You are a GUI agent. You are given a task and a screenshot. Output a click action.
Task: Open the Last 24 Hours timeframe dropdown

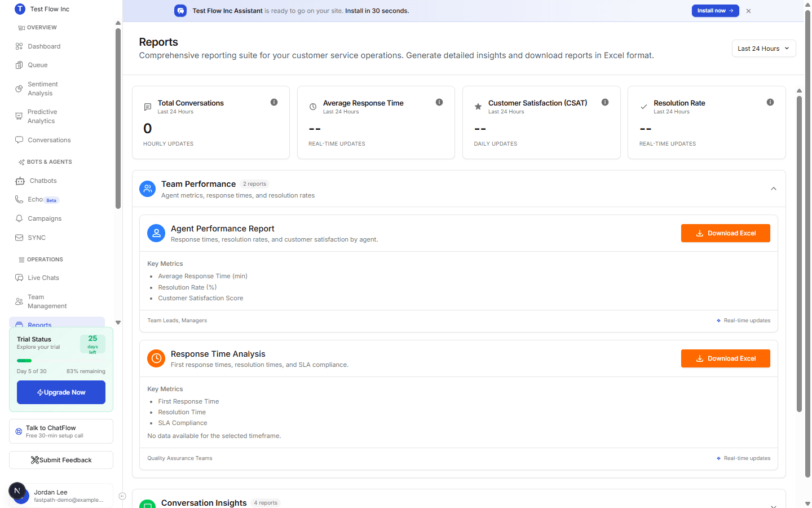coord(764,49)
